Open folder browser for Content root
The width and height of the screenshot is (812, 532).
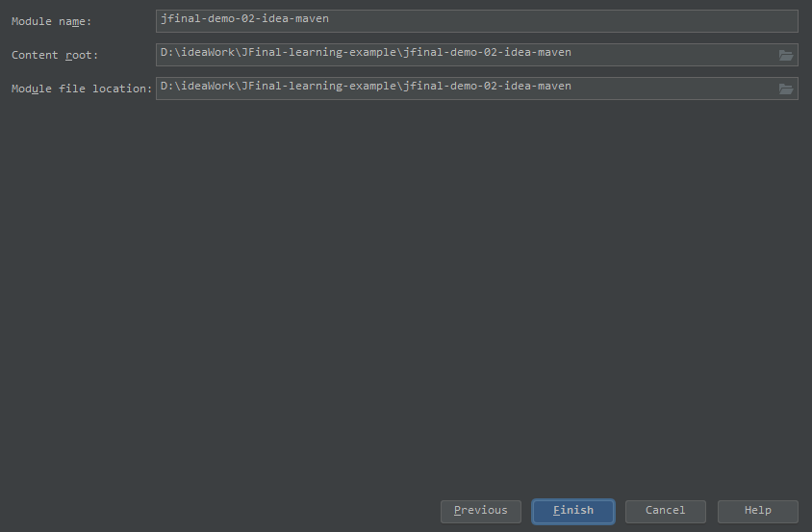click(x=786, y=56)
